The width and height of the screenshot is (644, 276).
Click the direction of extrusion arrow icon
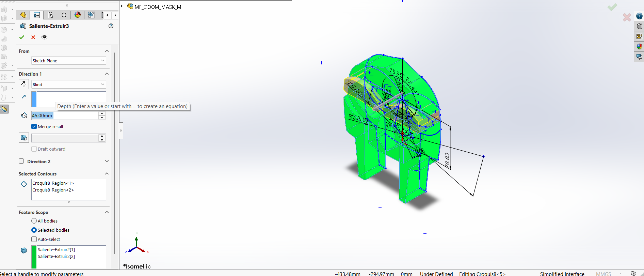click(x=24, y=96)
